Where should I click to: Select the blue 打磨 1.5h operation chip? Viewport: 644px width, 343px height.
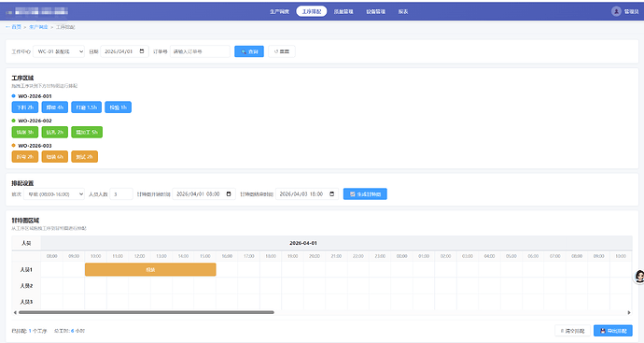pos(86,107)
